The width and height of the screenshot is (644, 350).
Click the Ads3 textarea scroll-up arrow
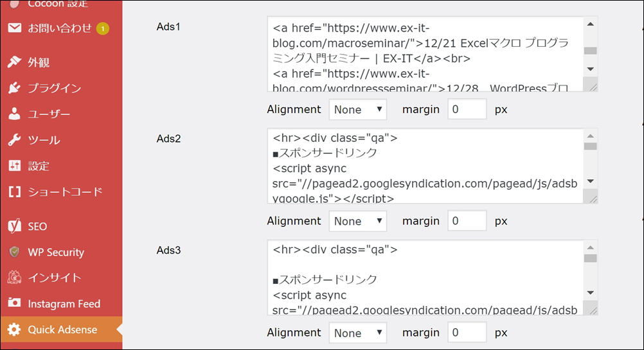coord(590,247)
